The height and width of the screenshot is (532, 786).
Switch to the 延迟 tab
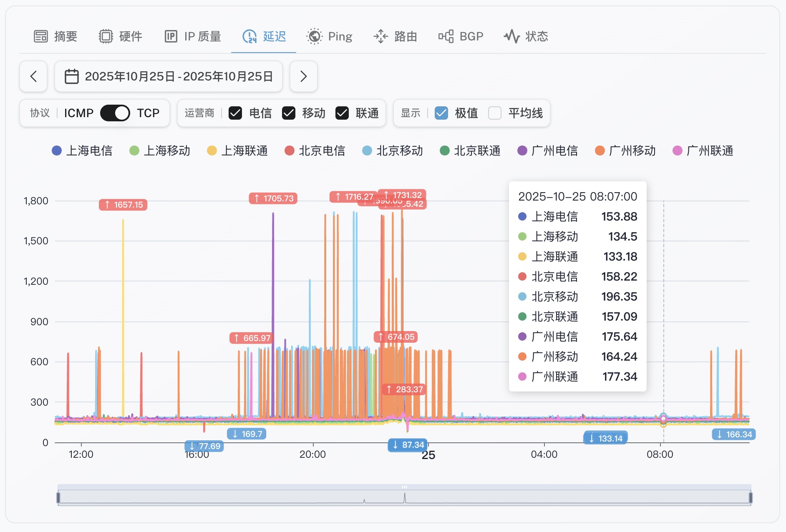click(264, 37)
